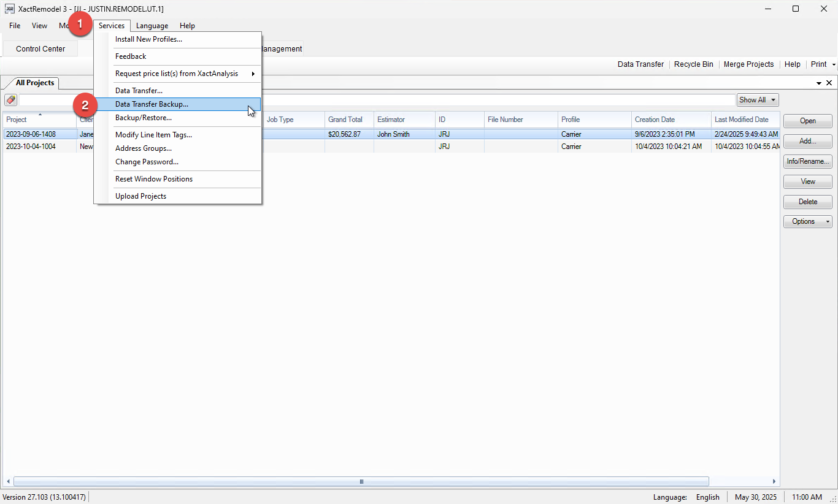The image size is (838, 504).
Task: Click the scroll left arrow
Action: pos(8,482)
